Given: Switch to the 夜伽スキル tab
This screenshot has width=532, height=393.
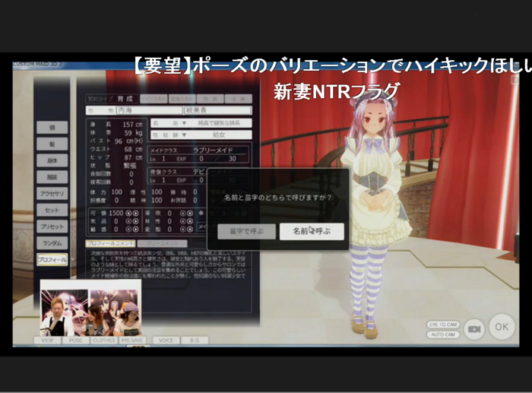Looking at the screenshot, I should pos(182,99).
